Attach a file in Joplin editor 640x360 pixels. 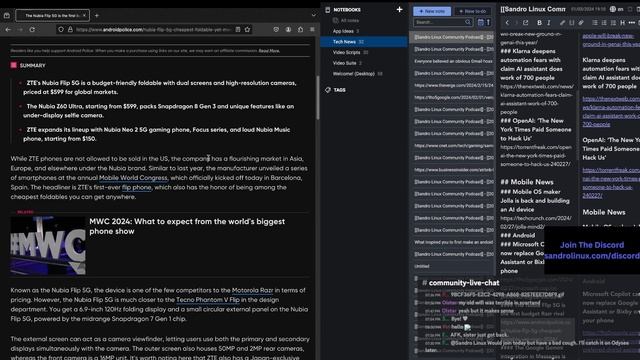point(581,23)
